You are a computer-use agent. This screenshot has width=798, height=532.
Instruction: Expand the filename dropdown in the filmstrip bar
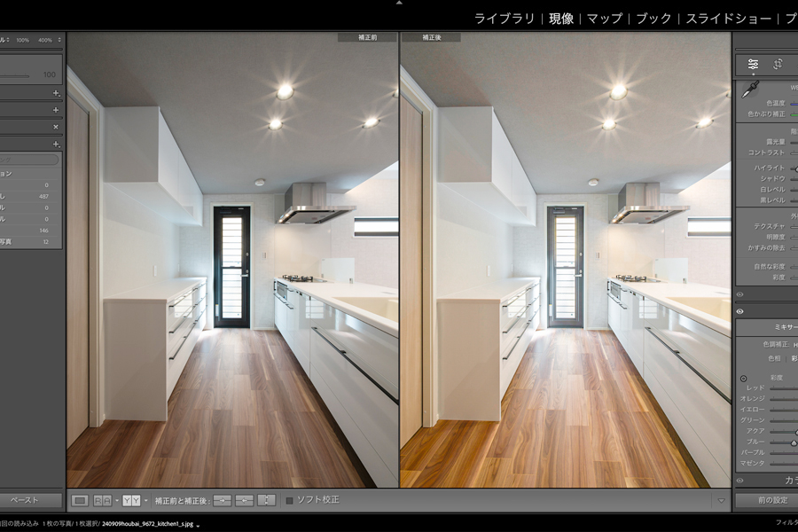point(199,524)
